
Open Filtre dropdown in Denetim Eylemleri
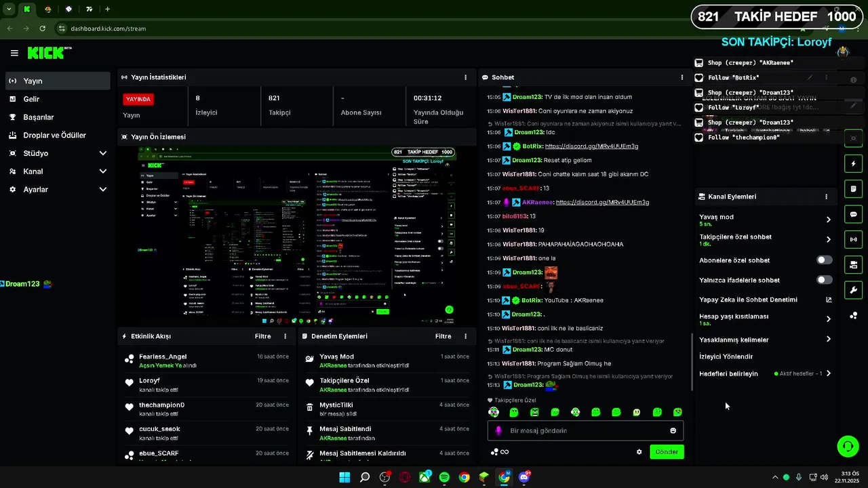[x=443, y=336]
